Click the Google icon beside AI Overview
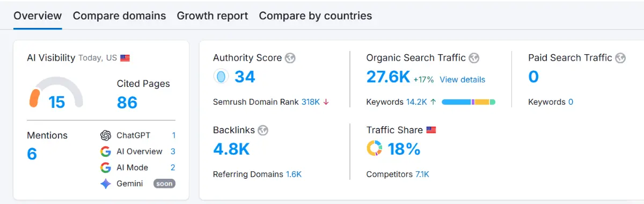 (106, 151)
